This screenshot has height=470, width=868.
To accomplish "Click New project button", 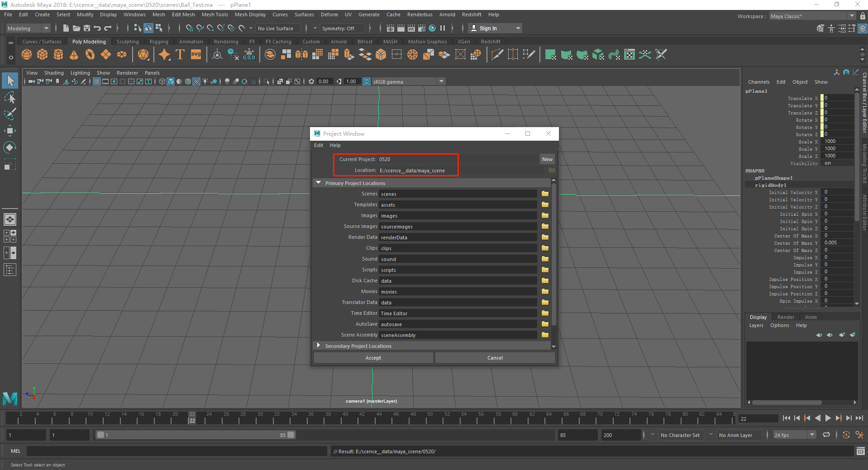I will [547, 159].
